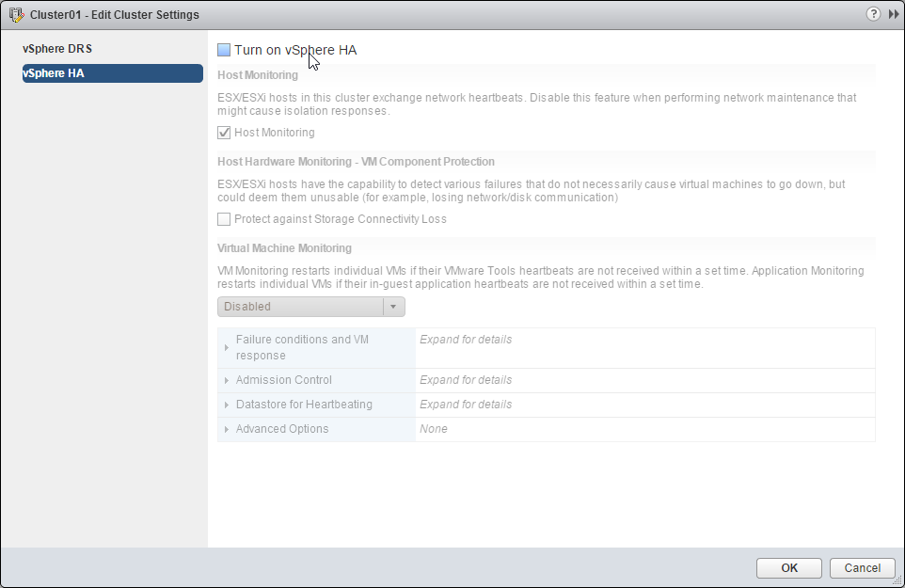Screen dimensions: 905x588
Task: Expand the Admission Control section
Action: (228, 380)
